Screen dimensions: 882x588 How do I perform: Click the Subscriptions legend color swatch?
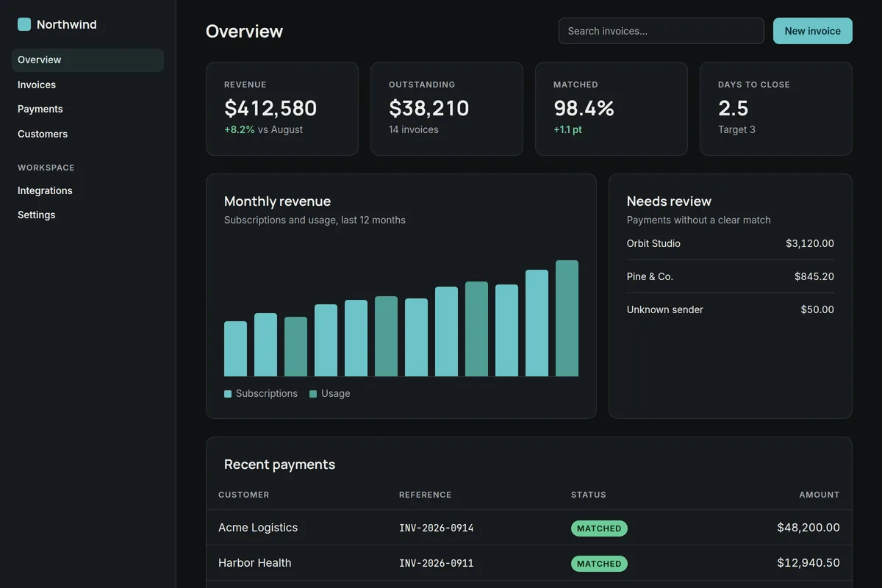228,394
